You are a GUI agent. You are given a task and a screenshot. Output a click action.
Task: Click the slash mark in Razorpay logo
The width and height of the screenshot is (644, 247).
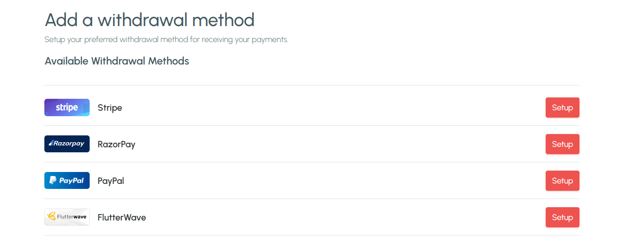coord(51,143)
